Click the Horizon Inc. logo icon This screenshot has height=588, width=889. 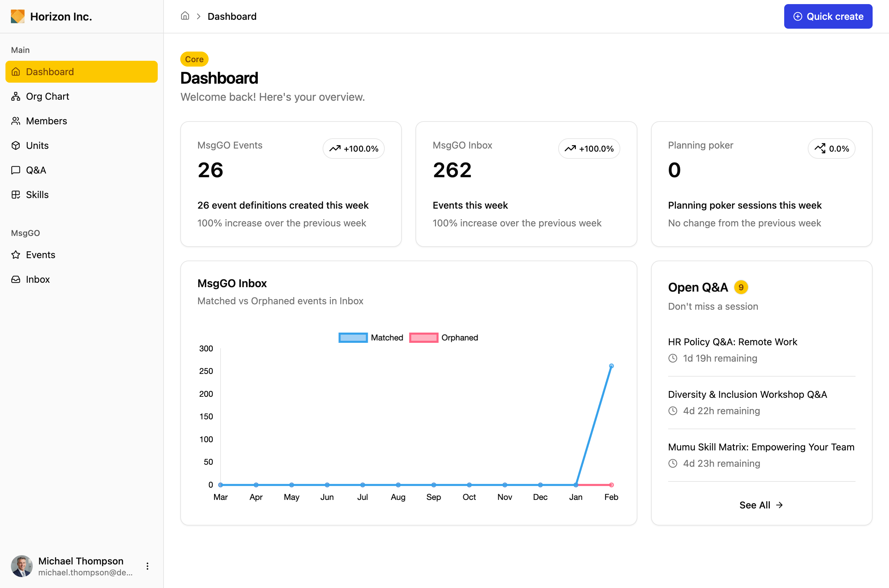18,16
